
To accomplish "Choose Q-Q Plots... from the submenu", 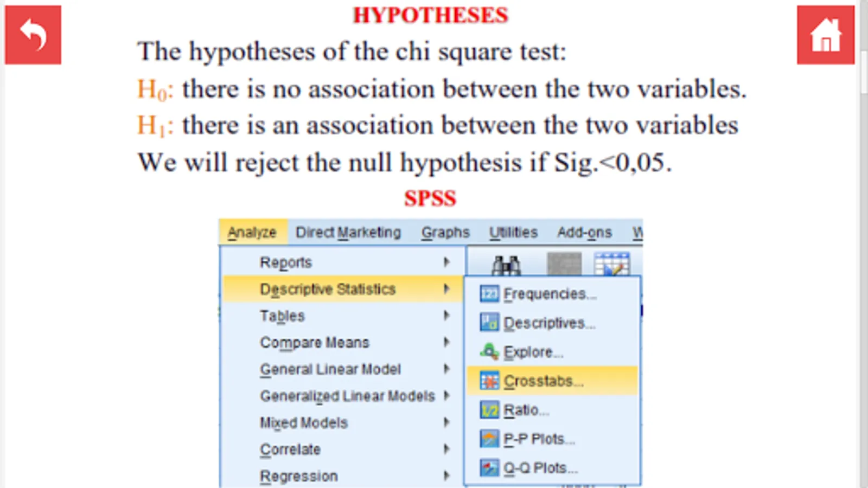I will click(552, 467).
